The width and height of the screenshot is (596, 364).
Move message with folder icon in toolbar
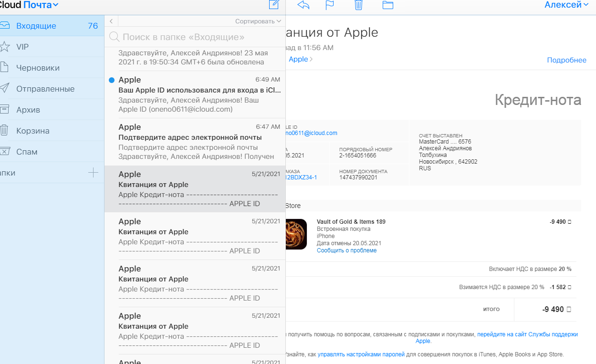click(387, 5)
